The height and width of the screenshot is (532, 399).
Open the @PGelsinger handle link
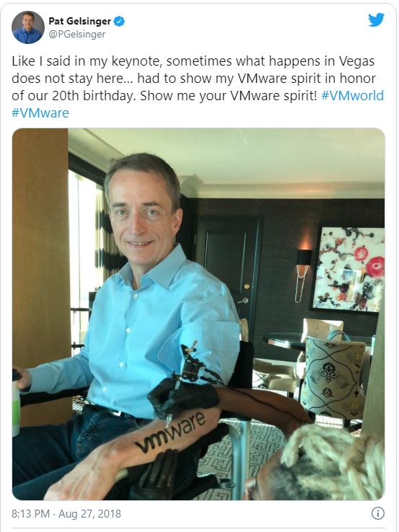coord(76,35)
